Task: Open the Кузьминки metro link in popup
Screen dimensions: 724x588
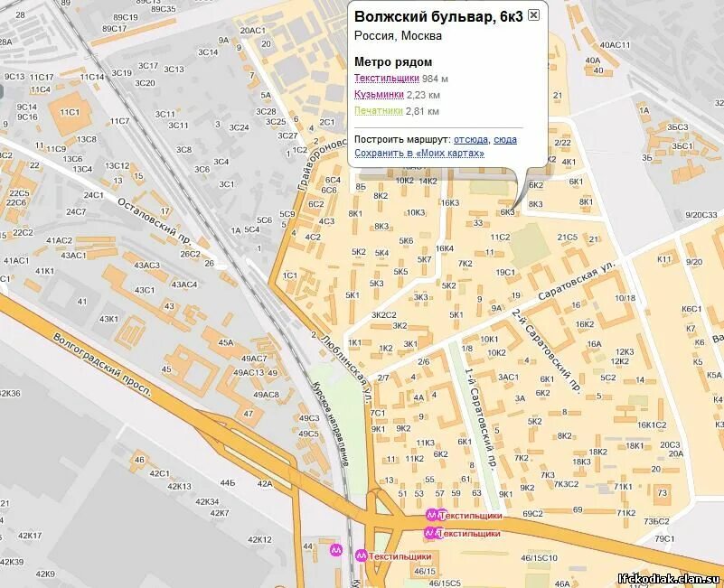Action: coord(379,95)
